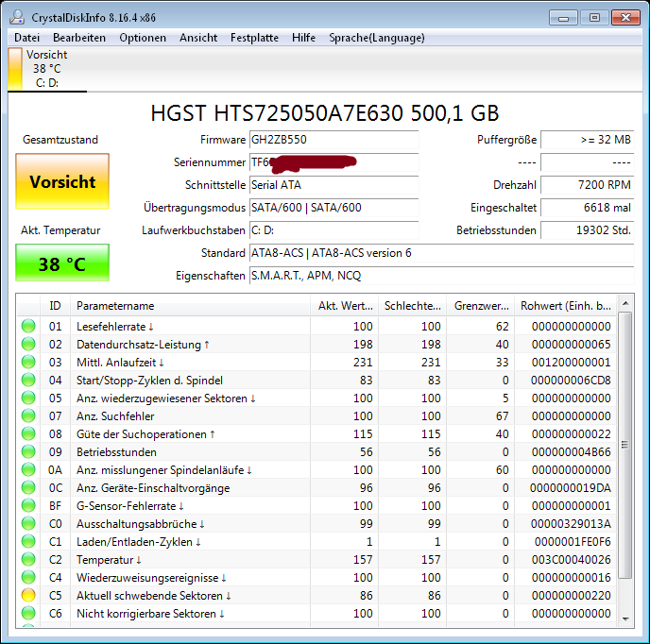This screenshot has height=644, width=650.
Task: Click the Firmware field GH2ZB550
Action: tap(334, 140)
